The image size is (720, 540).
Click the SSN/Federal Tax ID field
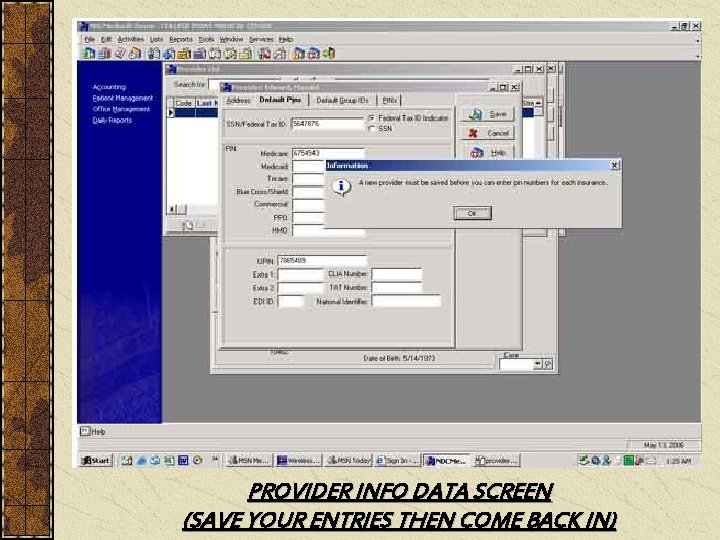coord(328,124)
